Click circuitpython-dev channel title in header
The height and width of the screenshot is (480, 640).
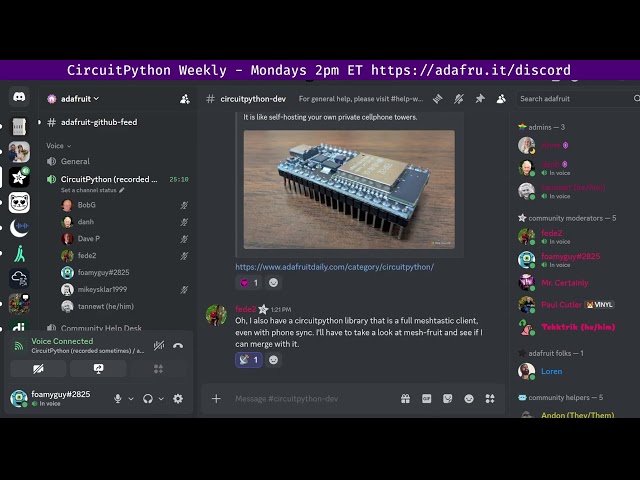[x=253, y=99]
